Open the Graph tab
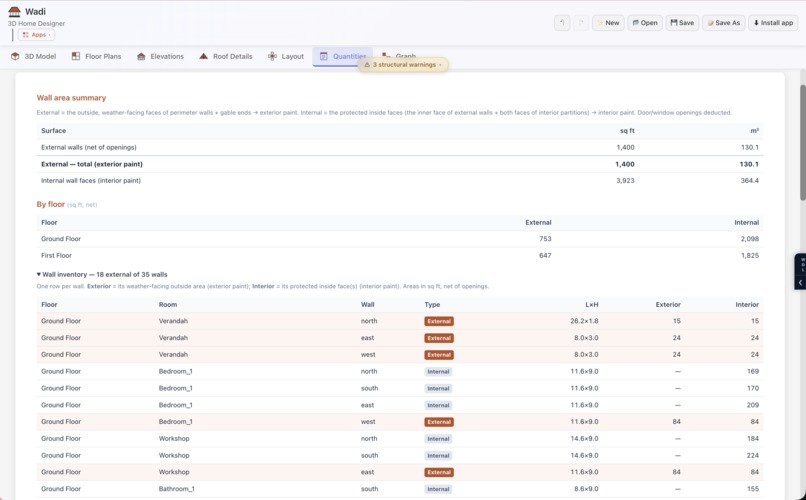The height and width of the screenshot is (500, 806). (x=399, y=55)
